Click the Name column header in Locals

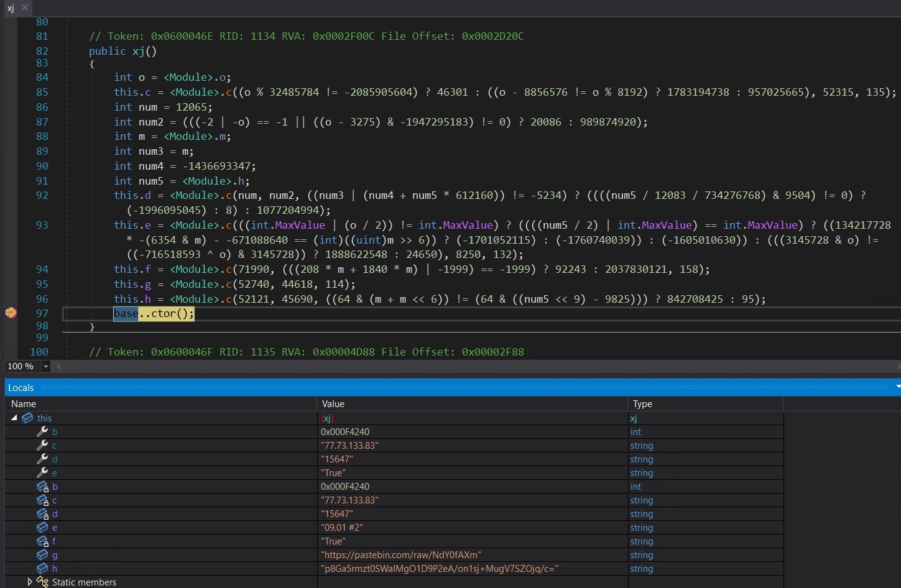24,403
